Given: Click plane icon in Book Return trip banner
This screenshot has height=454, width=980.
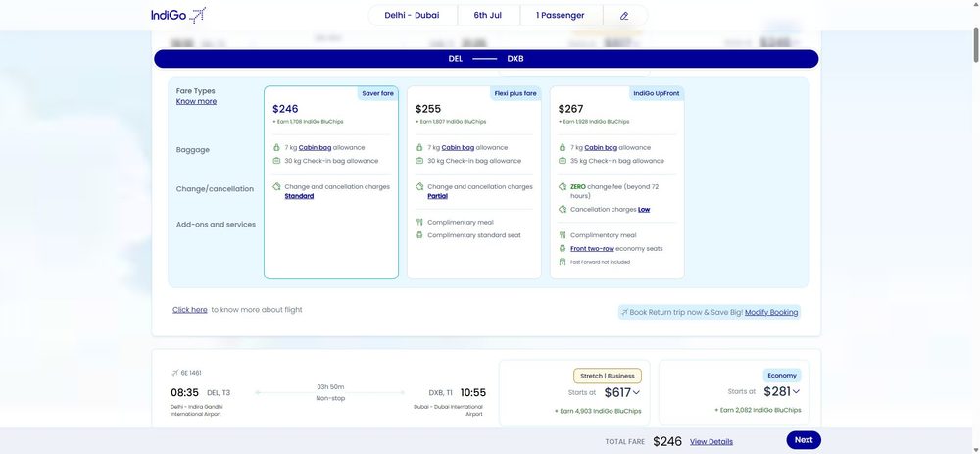Looking at the screenshot, I should (x=624, y=312).
